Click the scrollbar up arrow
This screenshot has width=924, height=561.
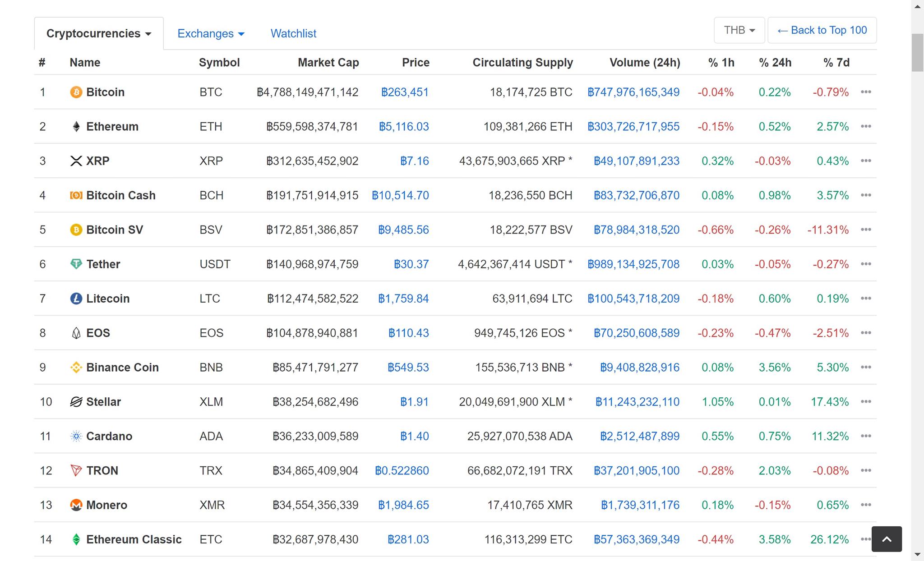pyautogui.click(x=917, y=6)
